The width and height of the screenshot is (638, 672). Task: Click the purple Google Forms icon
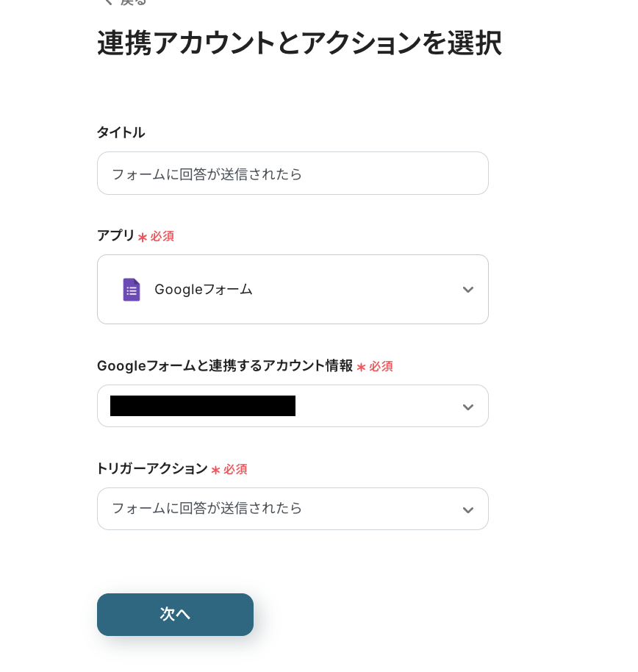coord(131,290)
